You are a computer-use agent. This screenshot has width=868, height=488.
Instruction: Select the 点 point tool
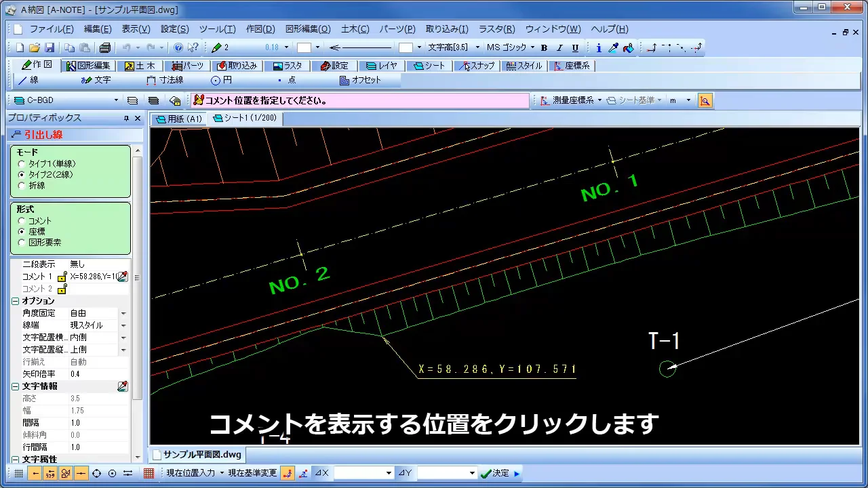pos(285,80)
